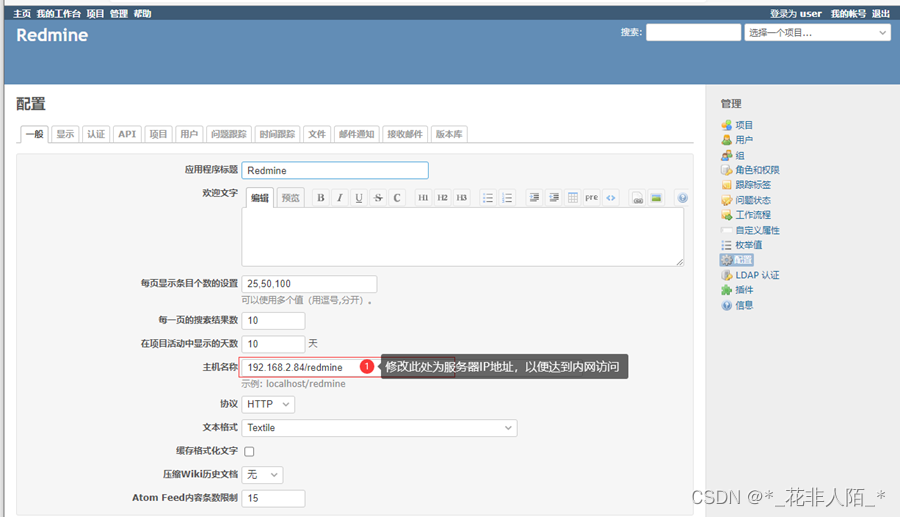Apply italic formatting in welcome text toolbar
The image size is (900, 517).
[340, 197]
